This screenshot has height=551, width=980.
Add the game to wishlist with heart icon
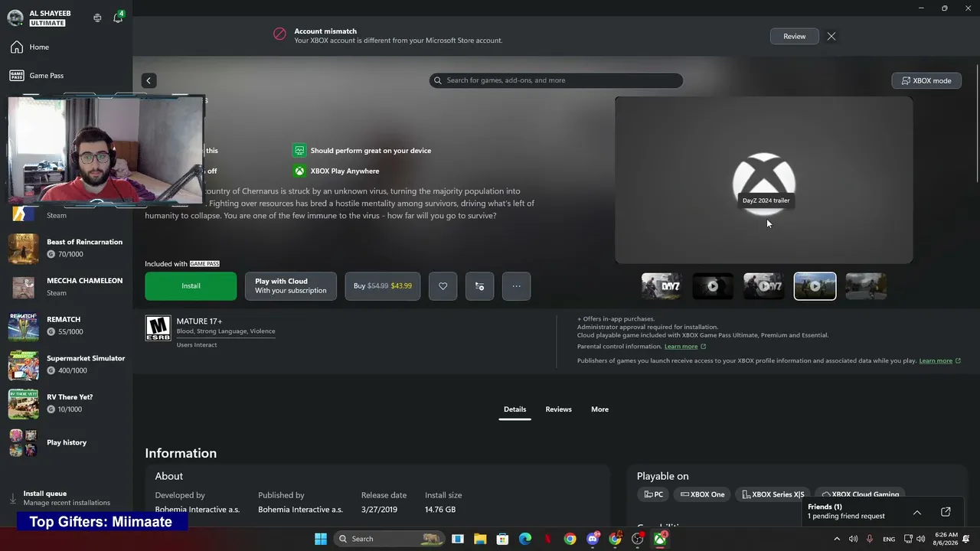(x=443, y=286)
